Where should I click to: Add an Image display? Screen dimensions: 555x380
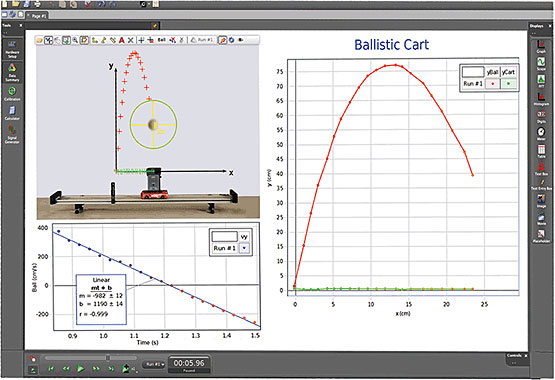tap(541, 201)
